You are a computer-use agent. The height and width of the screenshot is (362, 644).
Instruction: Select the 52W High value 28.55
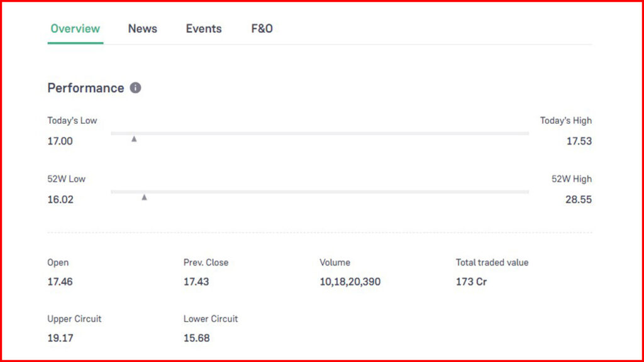click(579, 199)
